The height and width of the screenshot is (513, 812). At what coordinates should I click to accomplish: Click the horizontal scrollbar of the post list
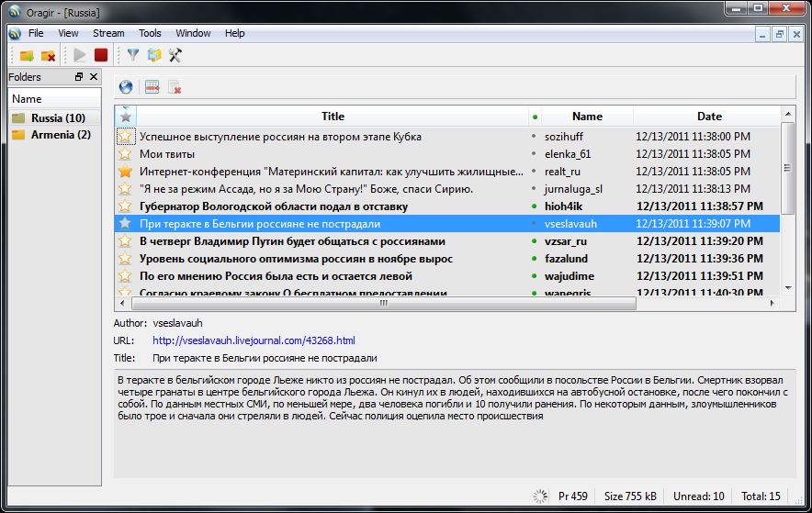(x=384, y=303)
